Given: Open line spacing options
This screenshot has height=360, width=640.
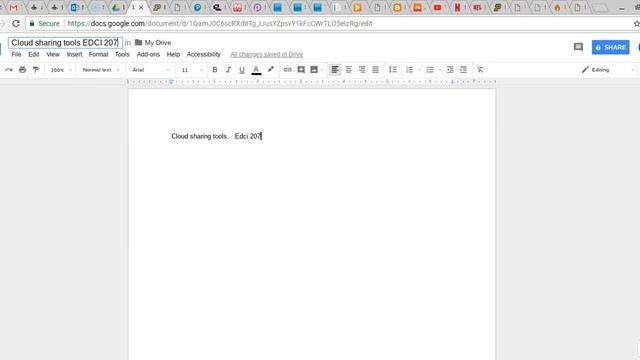Looking at the screenshot, I should [393, 70].
